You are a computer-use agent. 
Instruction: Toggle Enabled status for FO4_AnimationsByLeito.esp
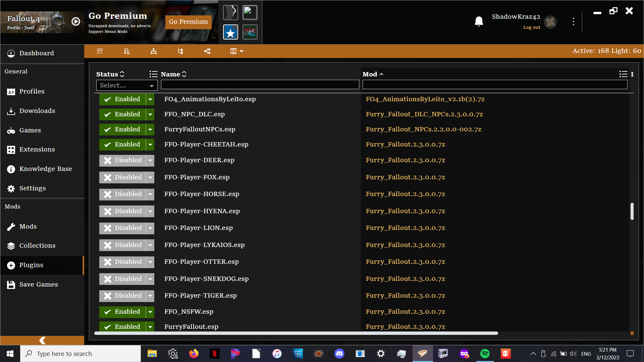pos(122,99)
